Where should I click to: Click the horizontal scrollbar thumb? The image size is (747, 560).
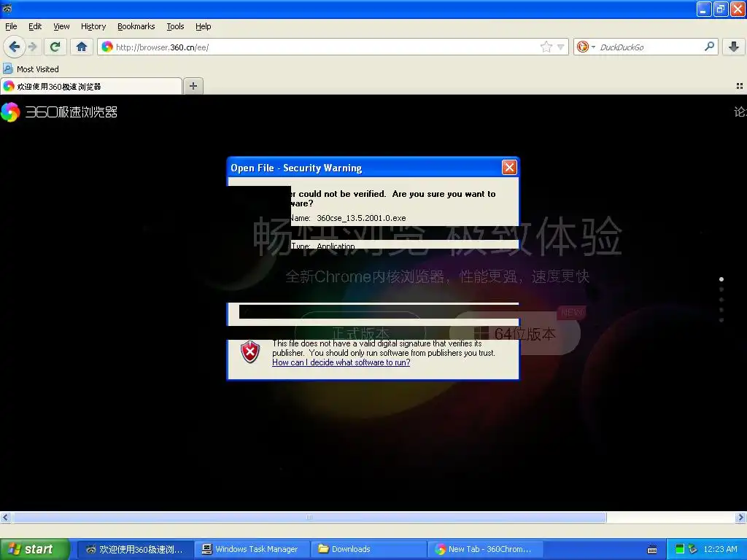click(x=309, y=517)
